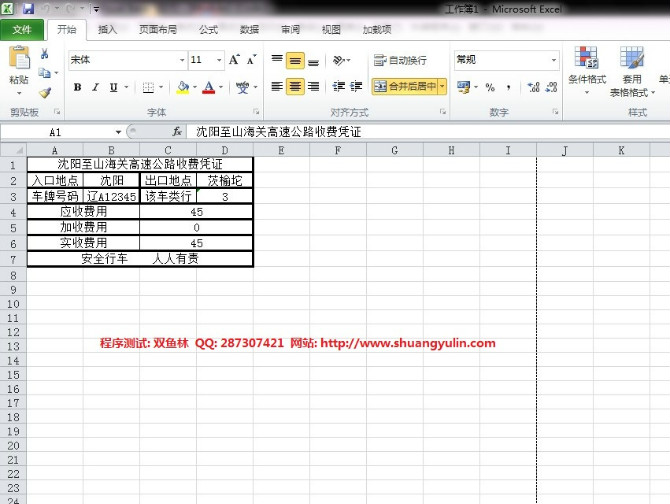Switch to the 插入 Insert tab

(107, 29)
